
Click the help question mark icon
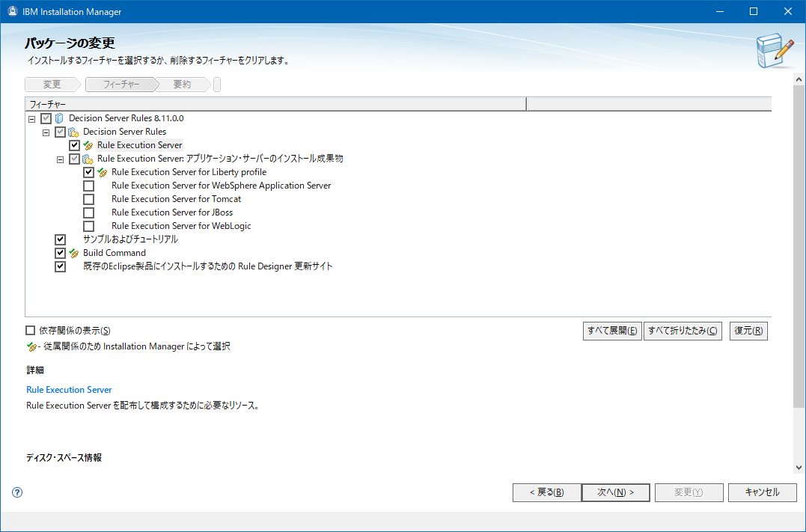[x=17, y=492]
